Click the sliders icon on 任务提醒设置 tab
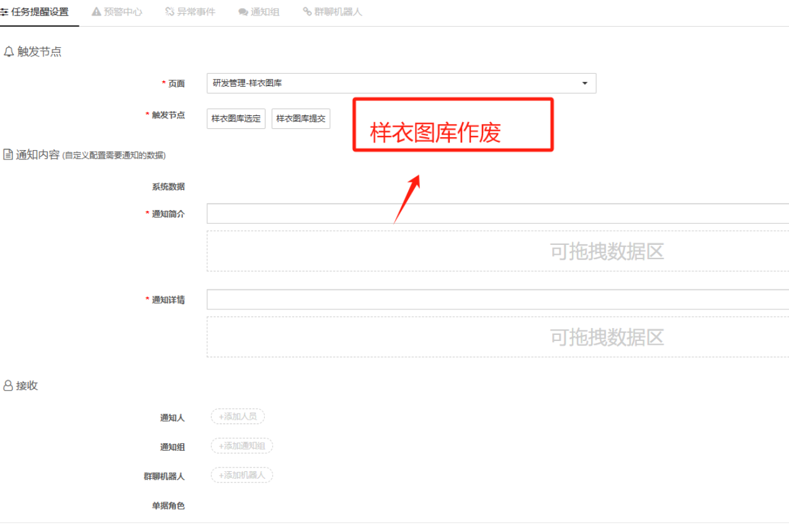Viewport: 789px width, 532px height. pyautogui.click(x=4, y=12)
